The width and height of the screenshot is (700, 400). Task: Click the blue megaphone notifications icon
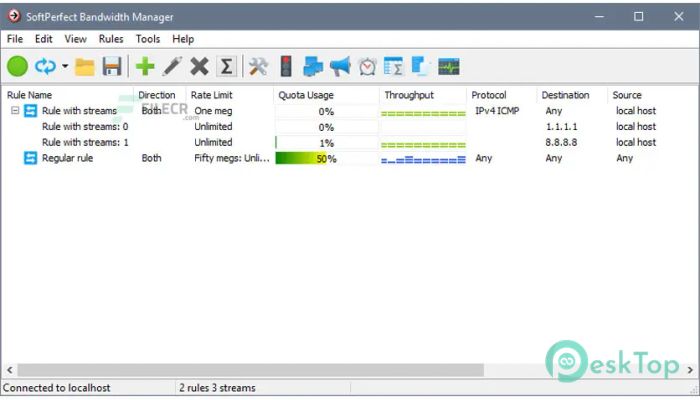tap(340, 67)
